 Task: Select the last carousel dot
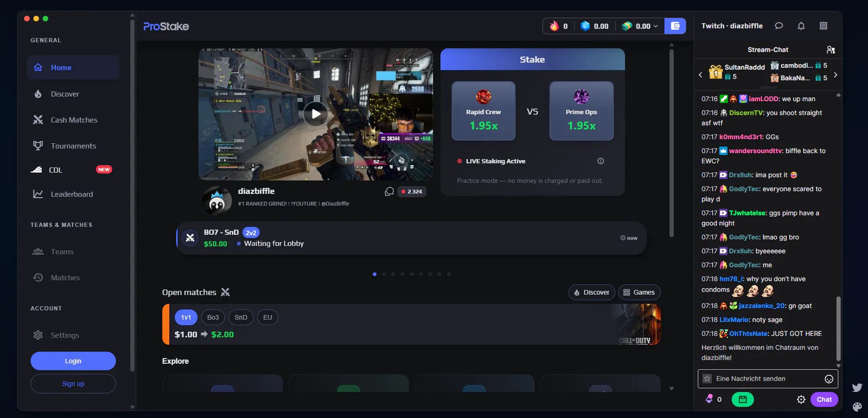(x=449, y=274)
